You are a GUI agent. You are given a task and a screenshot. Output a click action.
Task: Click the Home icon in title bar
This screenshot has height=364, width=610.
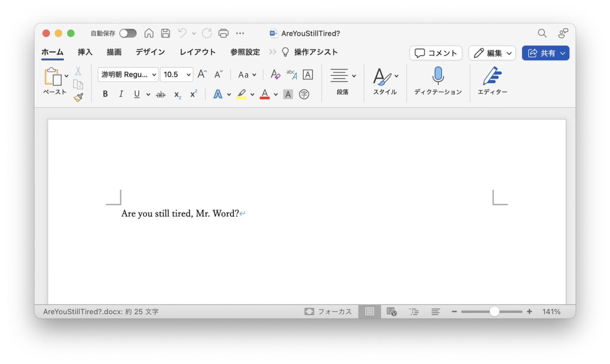click(x=149, y=33)
